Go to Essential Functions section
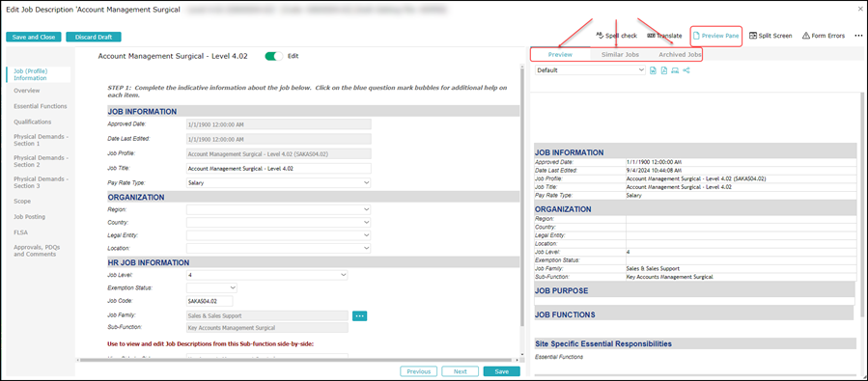This screenshot has height=381, width=868. click(x=41, y=106)
